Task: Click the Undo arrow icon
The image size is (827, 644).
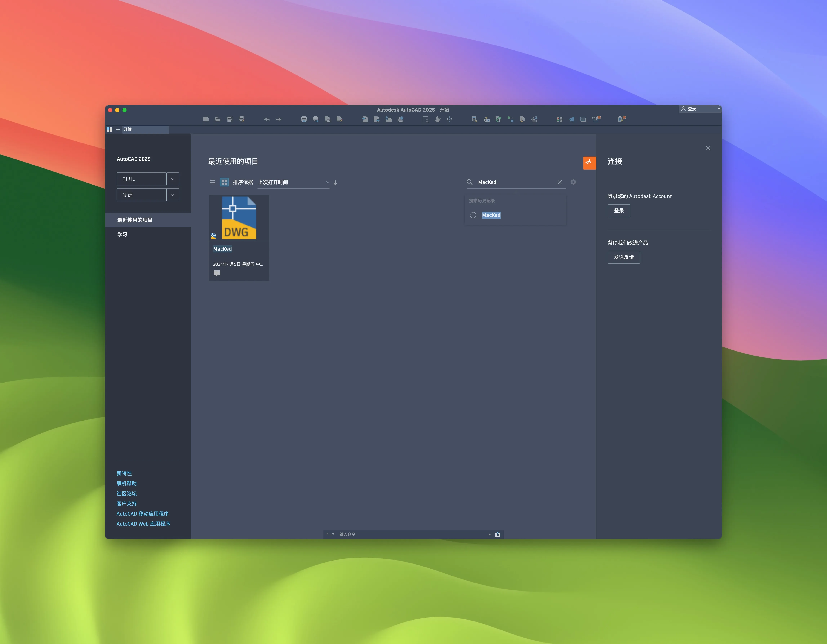Action: coord(267,119)
